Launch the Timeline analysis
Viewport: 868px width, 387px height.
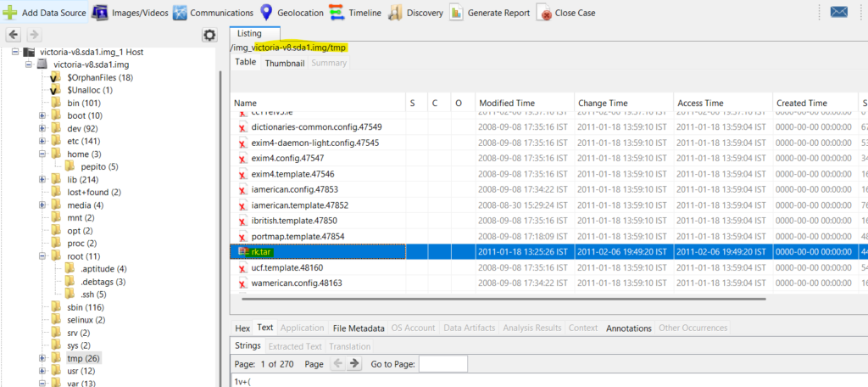pos(354,12)
